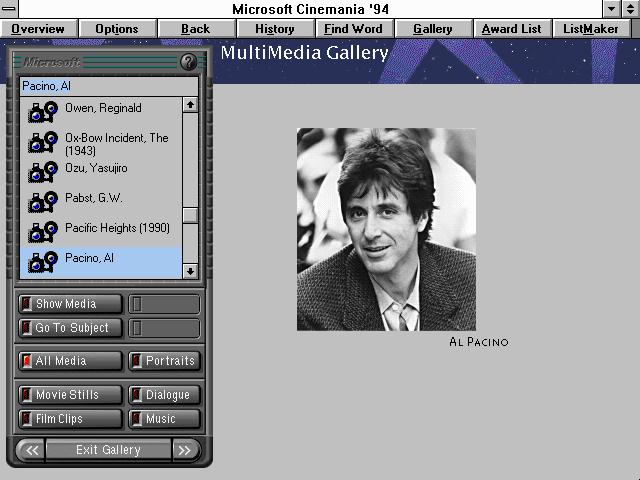Click the list scrollbar thumb

tap(190, 216)
